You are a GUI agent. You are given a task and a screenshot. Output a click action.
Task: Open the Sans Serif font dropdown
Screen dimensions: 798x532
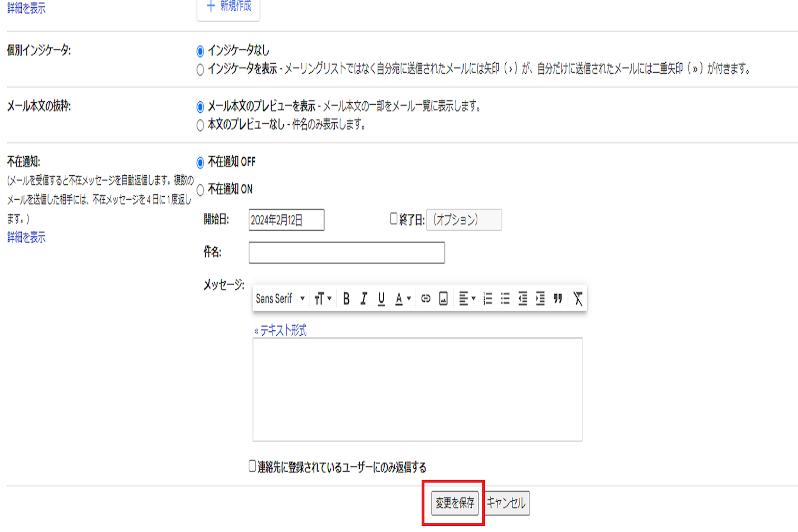[280, 299]
